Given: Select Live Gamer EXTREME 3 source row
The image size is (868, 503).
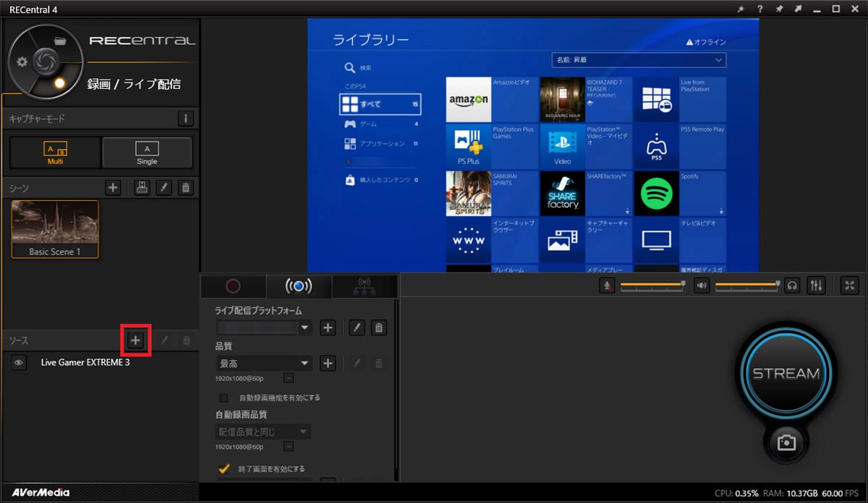Looking at the screenshot, I should [100, 363].
